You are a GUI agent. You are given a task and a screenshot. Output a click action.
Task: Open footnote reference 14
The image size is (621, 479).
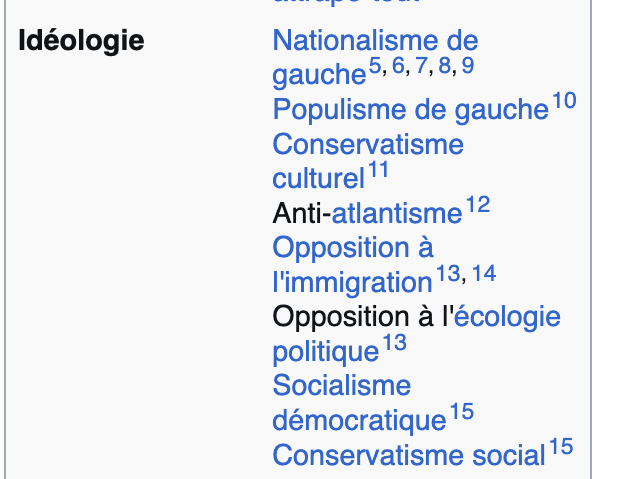(484, 274)
